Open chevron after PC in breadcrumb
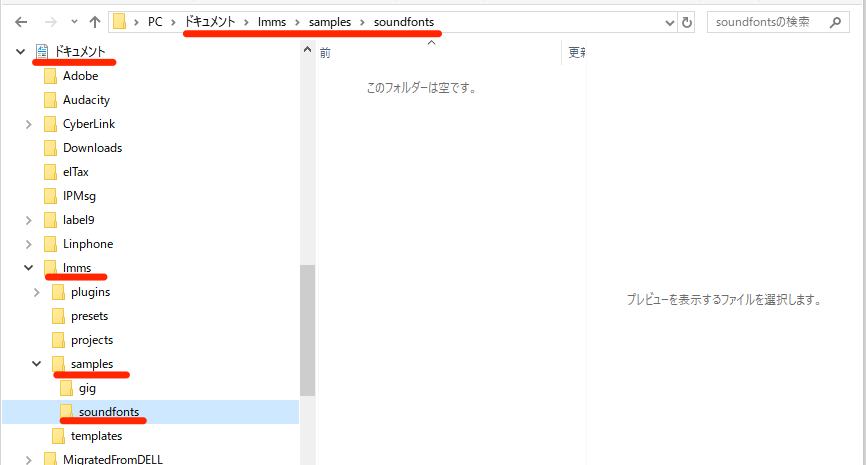 click(x=173, y=22)
